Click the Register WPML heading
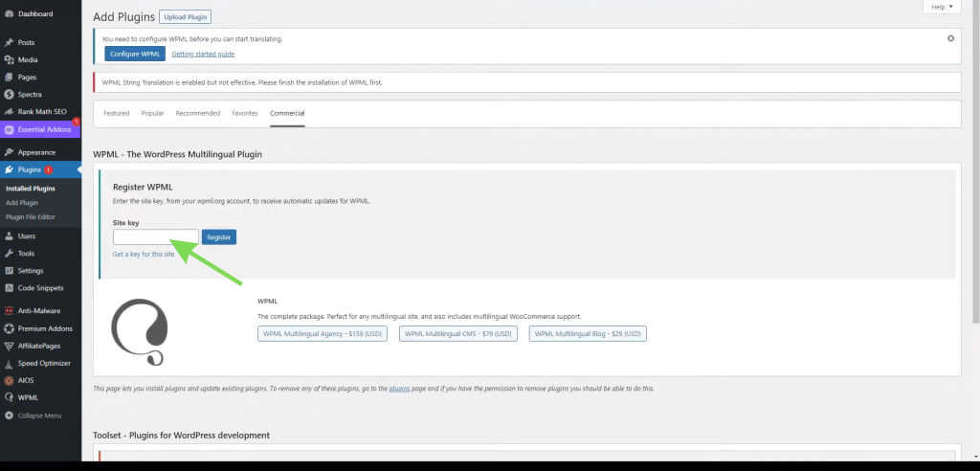The image size is (980, 471). 143,187
